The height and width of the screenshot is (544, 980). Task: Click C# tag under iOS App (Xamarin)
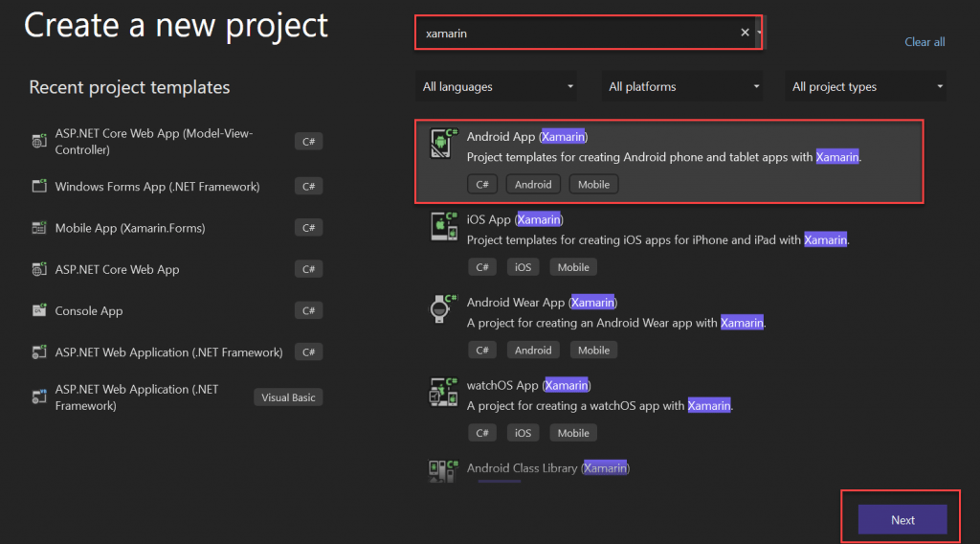pos(482,267)
